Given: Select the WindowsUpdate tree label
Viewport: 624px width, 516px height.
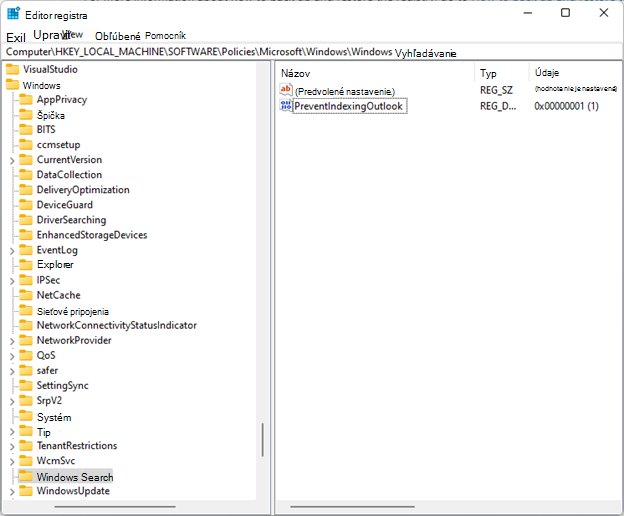Looking at the screenshot, I should tap(73, 491).
